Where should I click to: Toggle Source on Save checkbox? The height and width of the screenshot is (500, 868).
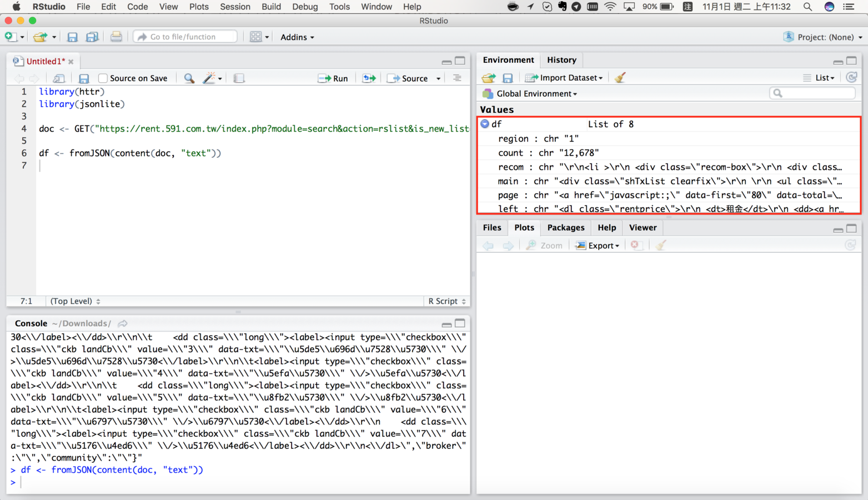tap(103, 78)
